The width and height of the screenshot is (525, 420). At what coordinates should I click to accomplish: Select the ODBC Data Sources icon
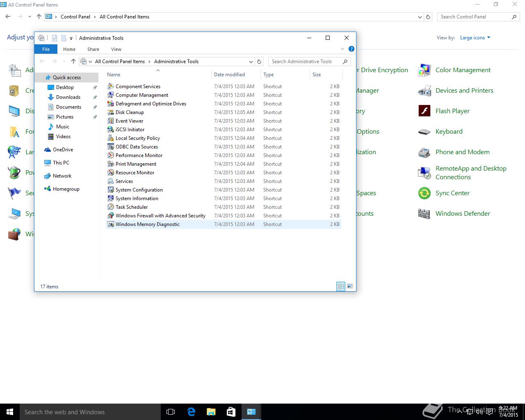coord(110,147)
